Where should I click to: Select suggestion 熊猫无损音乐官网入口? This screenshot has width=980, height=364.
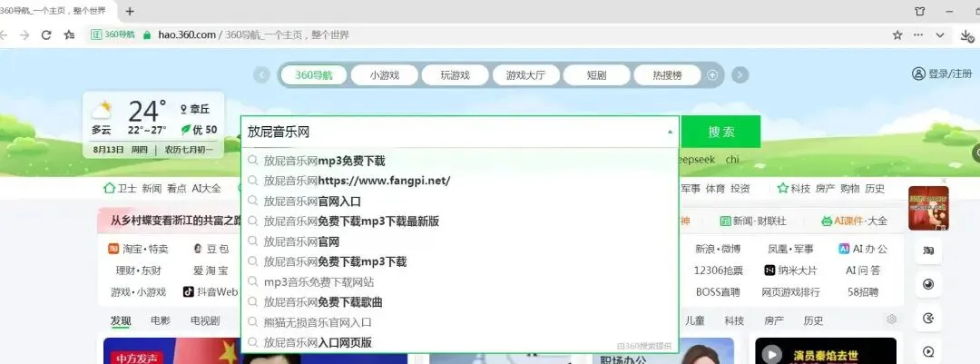point(459,323)
